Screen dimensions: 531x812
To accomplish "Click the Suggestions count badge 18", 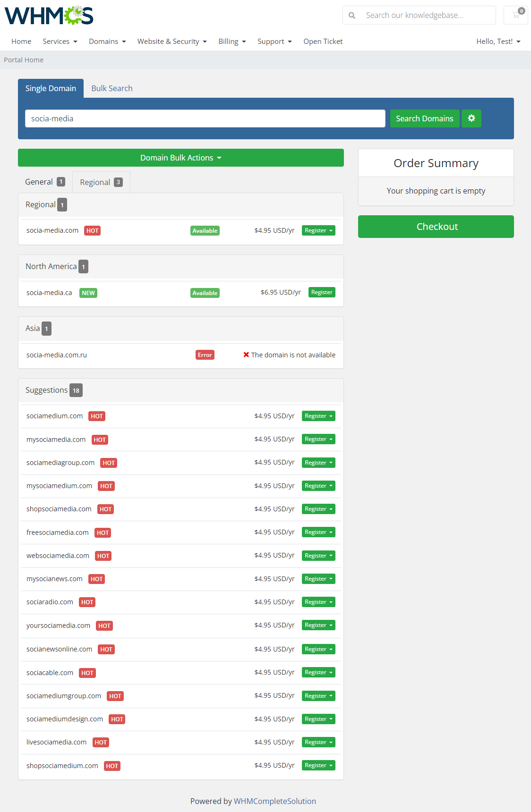I will [76, 390].
